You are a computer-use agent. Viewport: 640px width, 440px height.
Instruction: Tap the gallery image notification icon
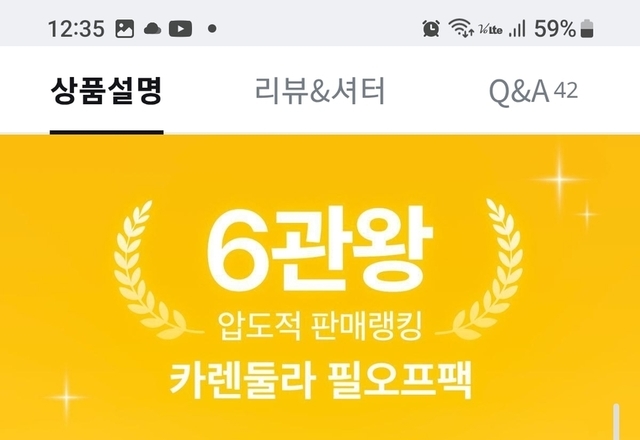click(x=124, y=29)
